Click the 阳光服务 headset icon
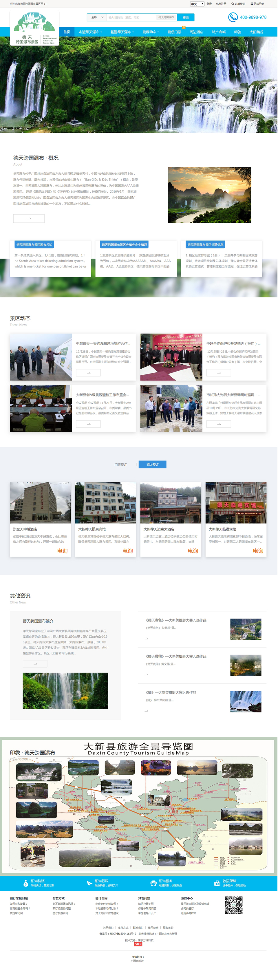Screen dimensions: 278x980 [153, 883]
